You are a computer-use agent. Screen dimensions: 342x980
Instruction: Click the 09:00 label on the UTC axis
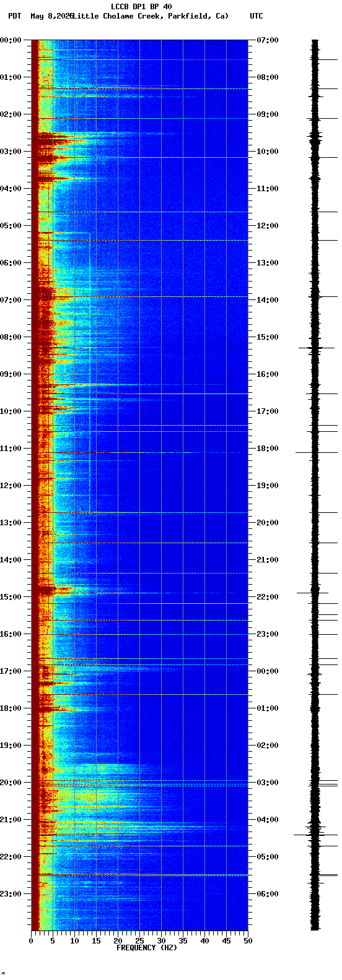point(268,114)
